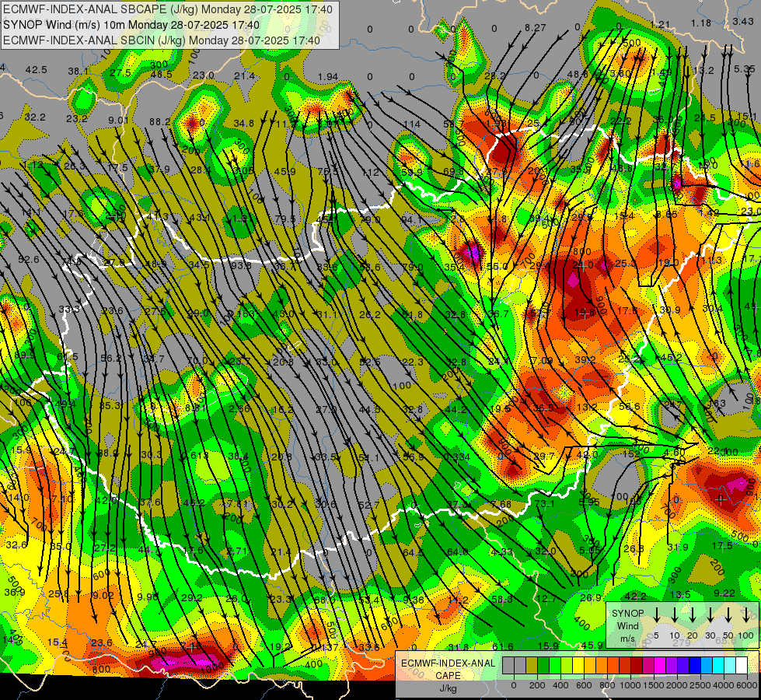Image resolution: width=761 pixels, height=700 pixels.
Task: Click the '2500' tick label on the CAPE scale
Action: pyautogui.click(x=701, y=685)
